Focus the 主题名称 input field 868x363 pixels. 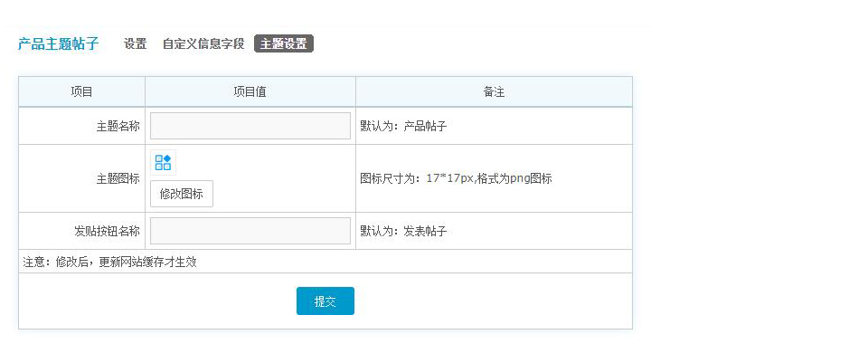(x=250, y=126)
